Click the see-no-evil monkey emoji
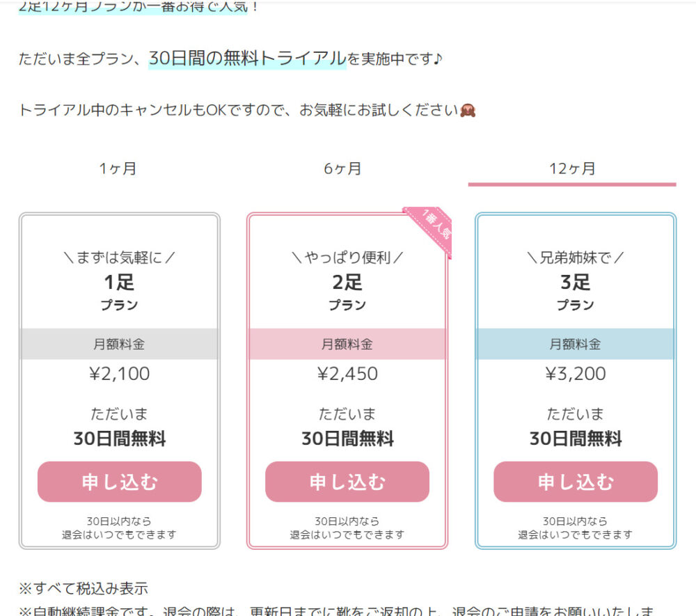The height and width of the screenshot is (616, 696). 467,109
